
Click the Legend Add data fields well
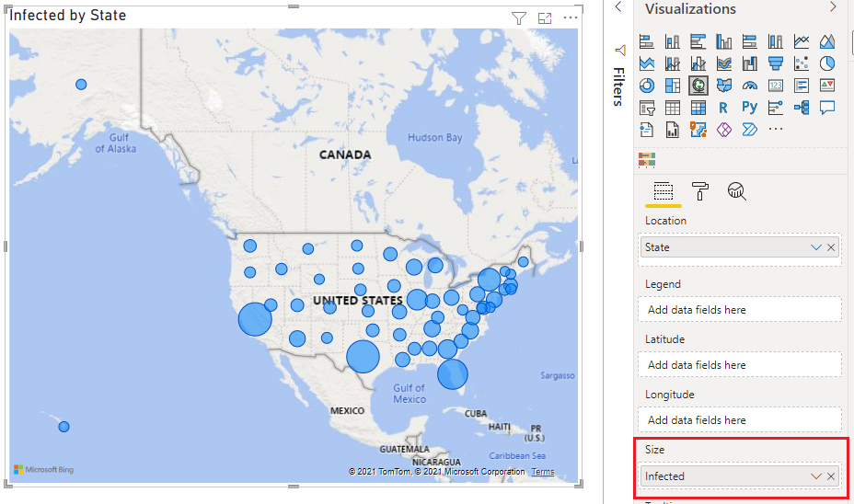(740, 310)
